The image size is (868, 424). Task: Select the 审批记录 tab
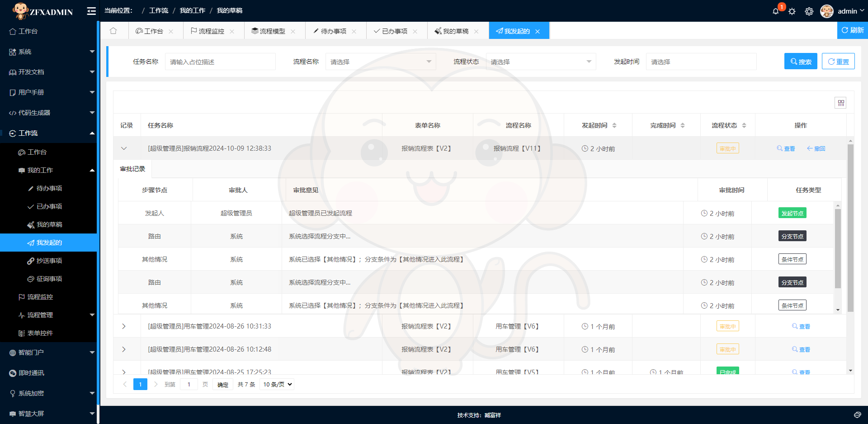pyautogui.click(x=132, y=169)
